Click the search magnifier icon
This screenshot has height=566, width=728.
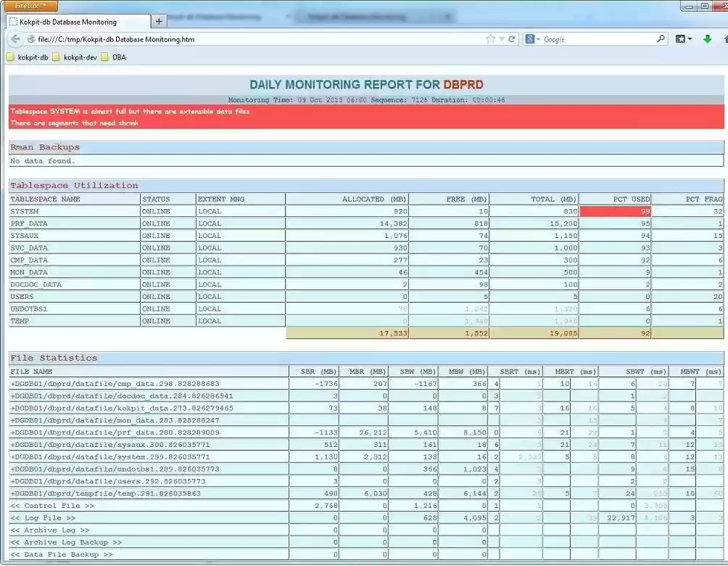(660, 38)
